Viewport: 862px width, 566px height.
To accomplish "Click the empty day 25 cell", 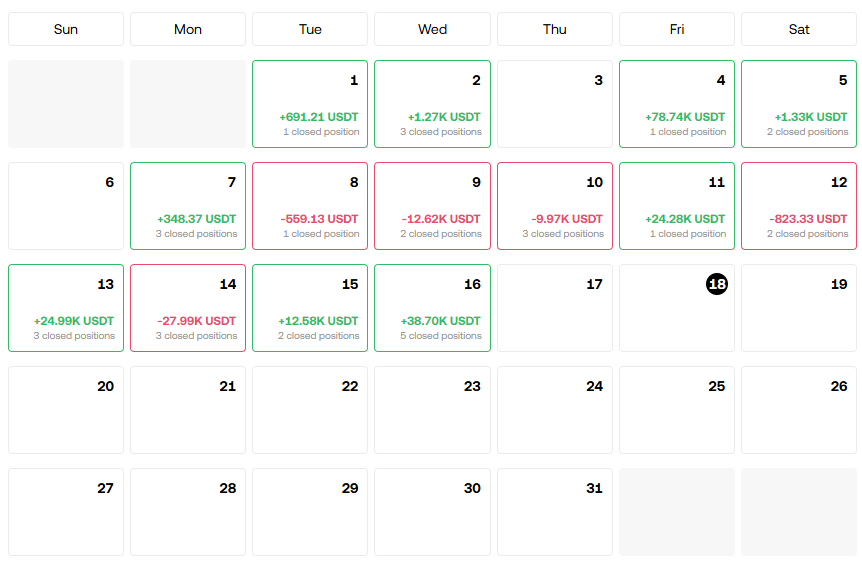I will click(x=677, y=410).
